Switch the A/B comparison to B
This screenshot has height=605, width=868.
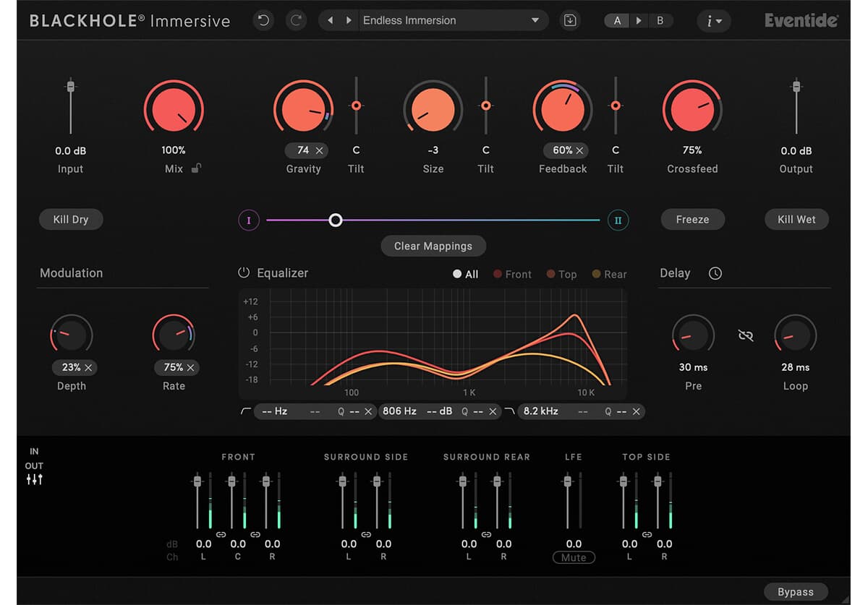[660, 21]
